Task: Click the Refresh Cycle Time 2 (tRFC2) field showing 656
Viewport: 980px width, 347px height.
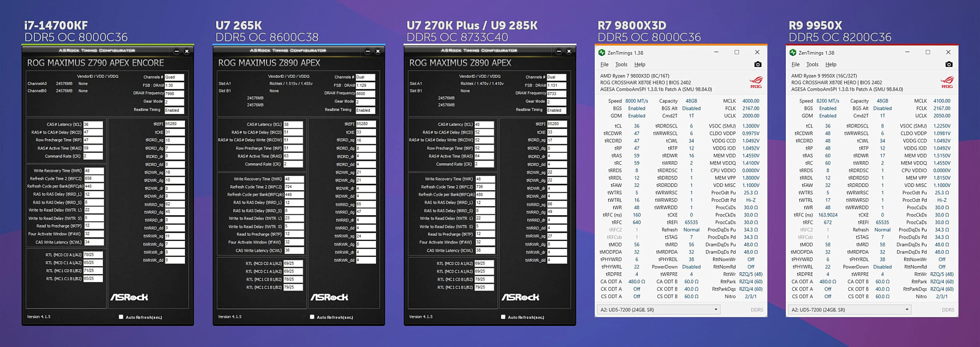Action: click(x=94, y=178)
